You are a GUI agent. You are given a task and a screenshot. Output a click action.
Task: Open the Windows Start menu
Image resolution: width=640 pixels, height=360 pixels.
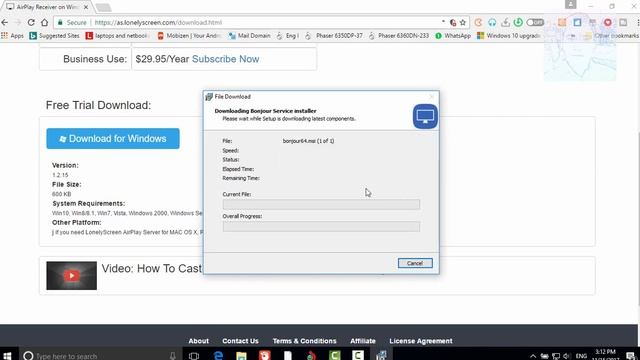[x=7, y=356]
